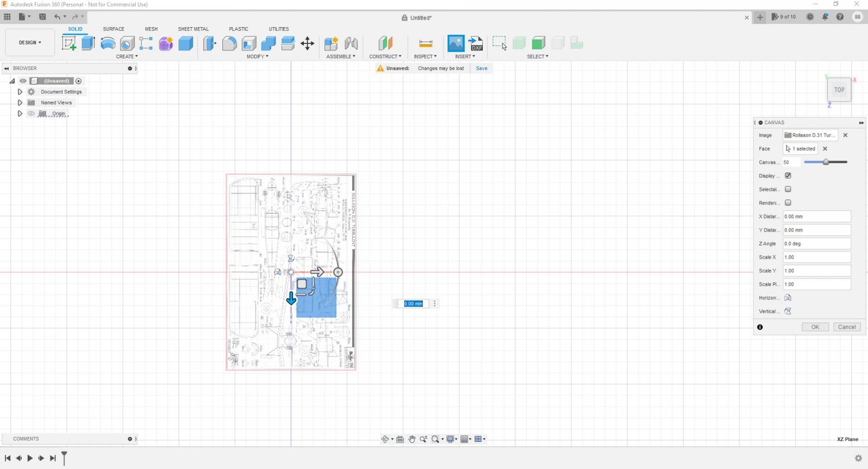This screenshot has width=868, height=469.
Task: Switch to the MESH tab
Action: [x=151, y=29]
